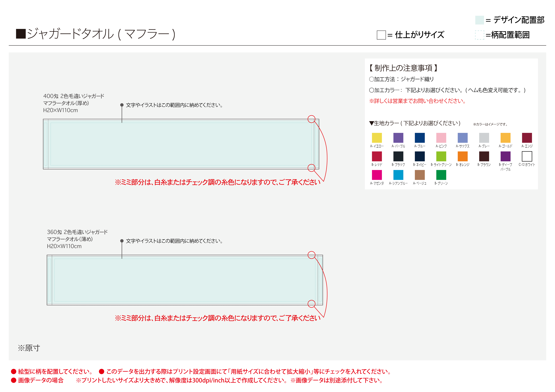Click the title ジャガードタオル ( マフラー )
Image resolution: width=555 pixels, height=392 pixels.
(101, 34)
